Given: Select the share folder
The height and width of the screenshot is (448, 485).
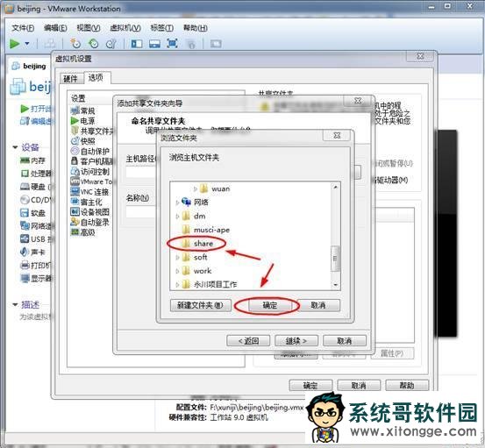Looking at the screenshot, I should click(197, 244).
